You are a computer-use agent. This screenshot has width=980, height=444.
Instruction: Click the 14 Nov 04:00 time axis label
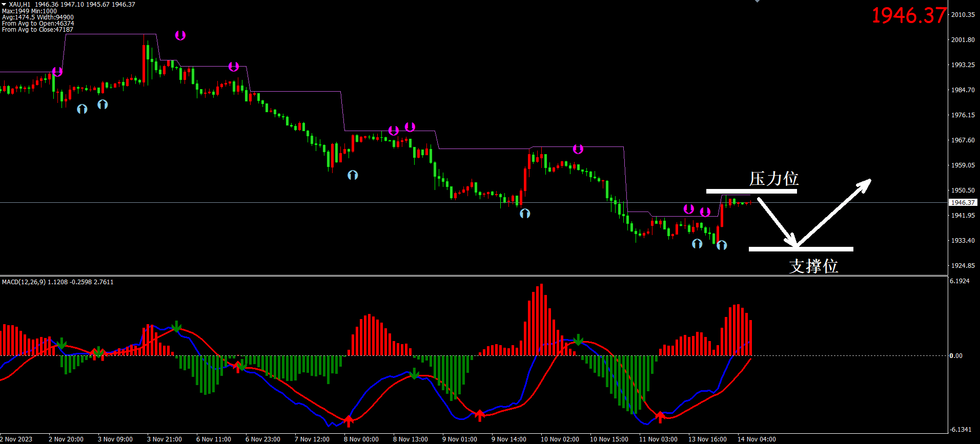[x=757, y=439]
